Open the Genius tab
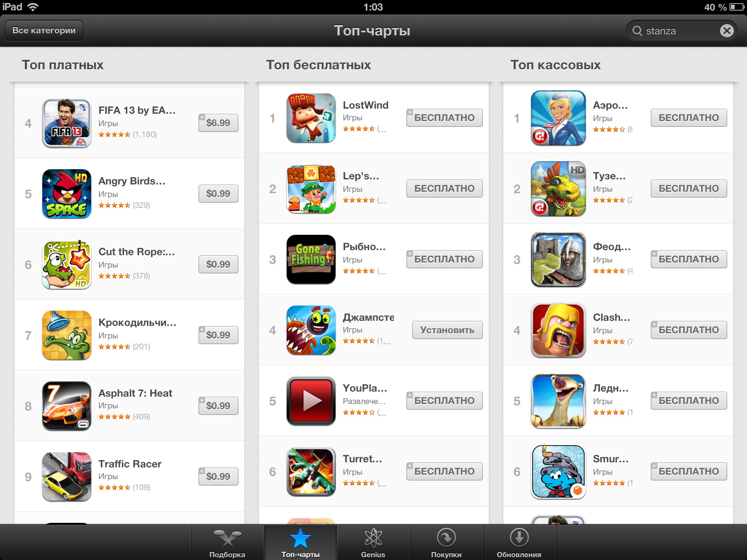747x560 pixels. pyautogui.click(x=373, y=542)
